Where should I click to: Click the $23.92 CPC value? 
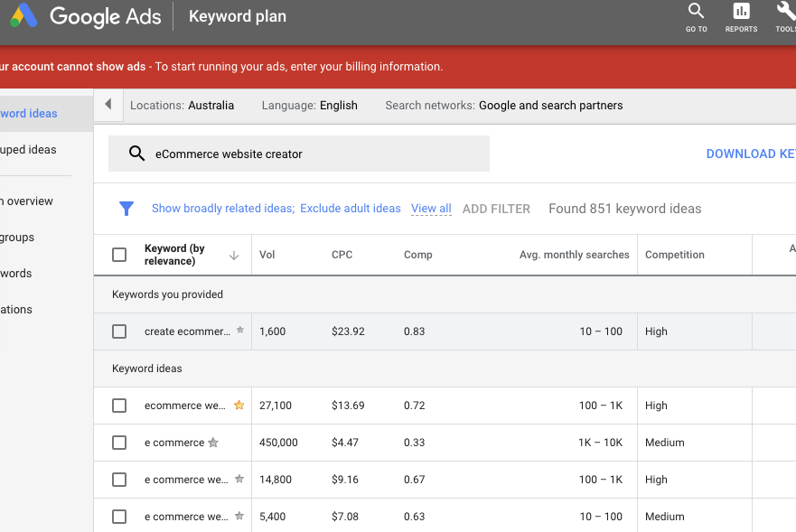click(x=348, y=331)
